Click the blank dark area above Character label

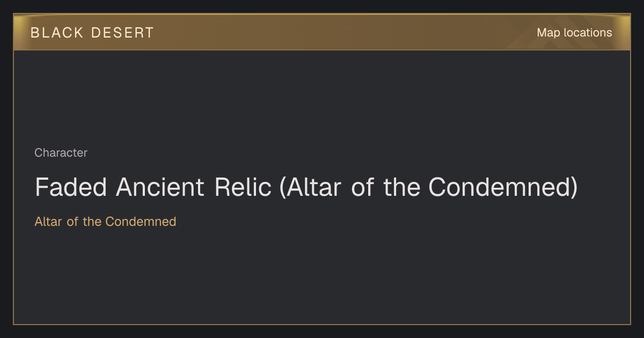[x=322, y=97]
